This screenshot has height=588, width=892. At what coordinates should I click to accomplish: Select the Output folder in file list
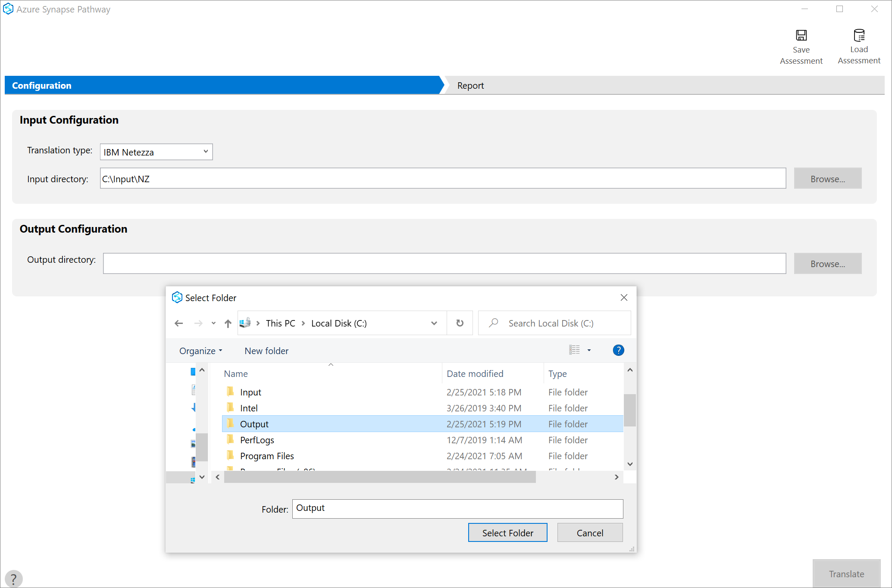pos(256,423)
